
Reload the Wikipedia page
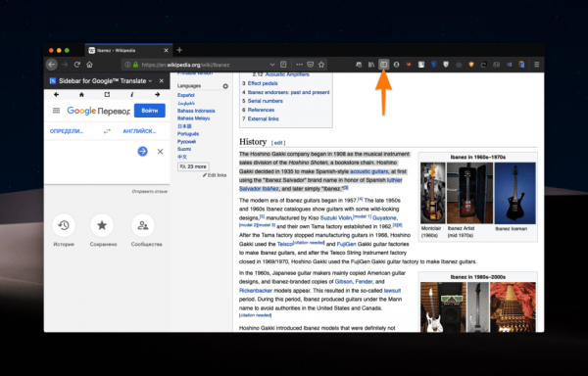tap(76, 65)
